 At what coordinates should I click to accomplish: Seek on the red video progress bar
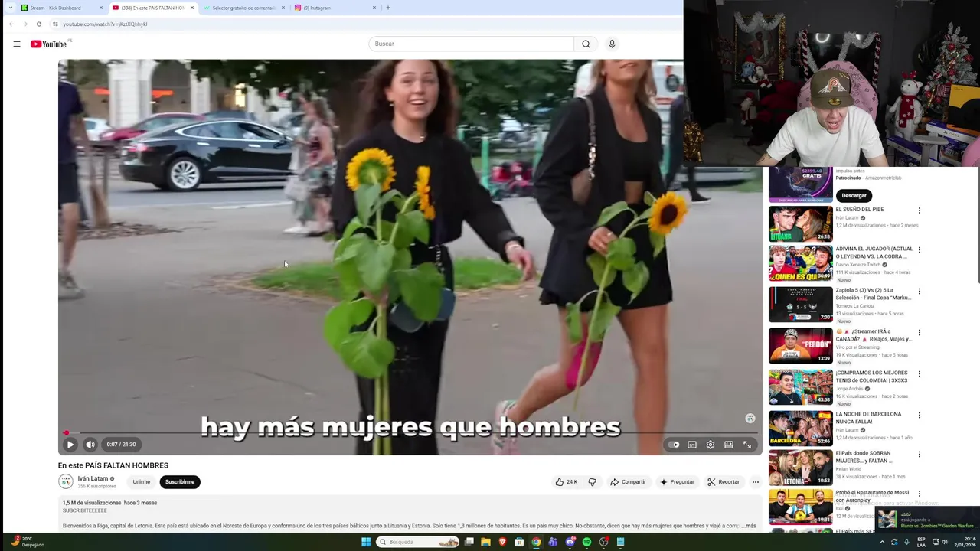pyautogui.click(x=410, y=433)
